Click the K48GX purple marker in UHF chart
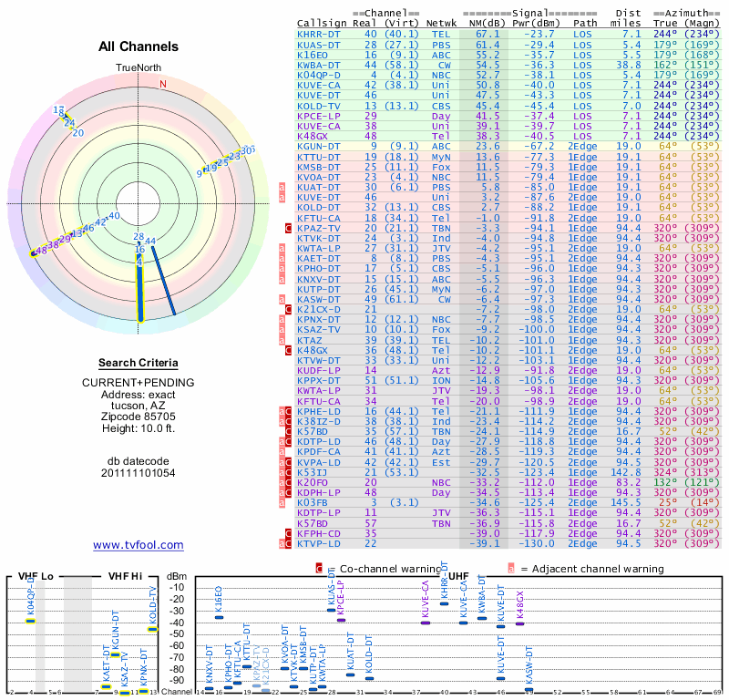Image resolution: width=729 pixels, height=700 pixels. tap(519, 623)
